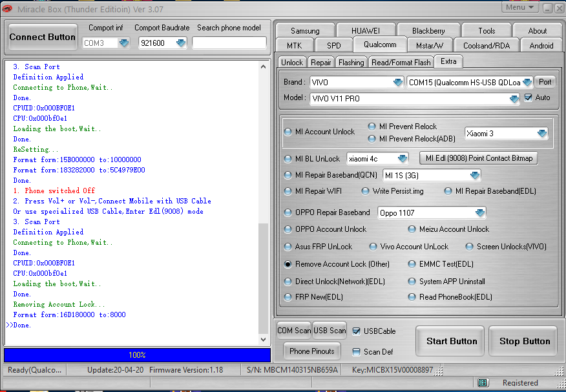Select EMMC Test(EDL) option

pyautogui.click(x=412, y=264)
